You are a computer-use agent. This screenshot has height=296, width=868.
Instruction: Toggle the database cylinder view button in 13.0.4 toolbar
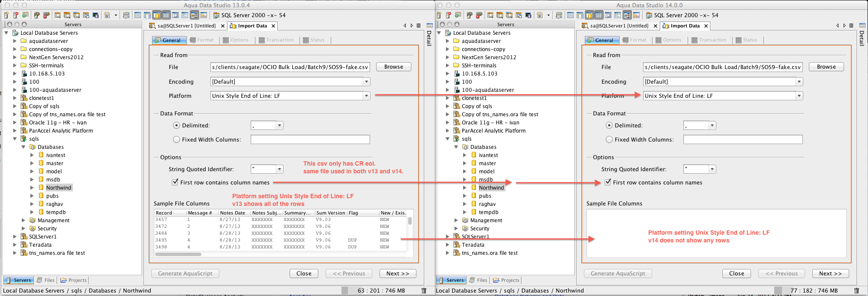156,15
